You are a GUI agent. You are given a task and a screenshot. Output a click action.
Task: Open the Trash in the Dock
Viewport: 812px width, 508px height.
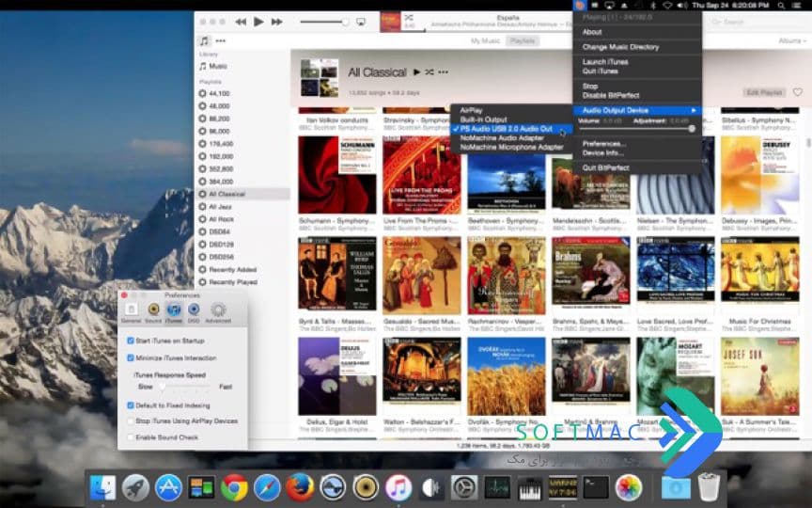pyautogui.click(x=709, y=488)
